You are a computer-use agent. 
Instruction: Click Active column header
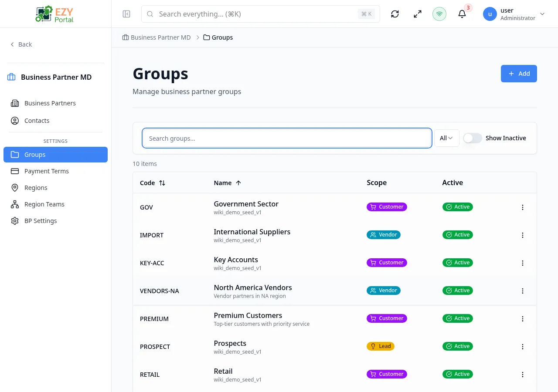[453, 183]
